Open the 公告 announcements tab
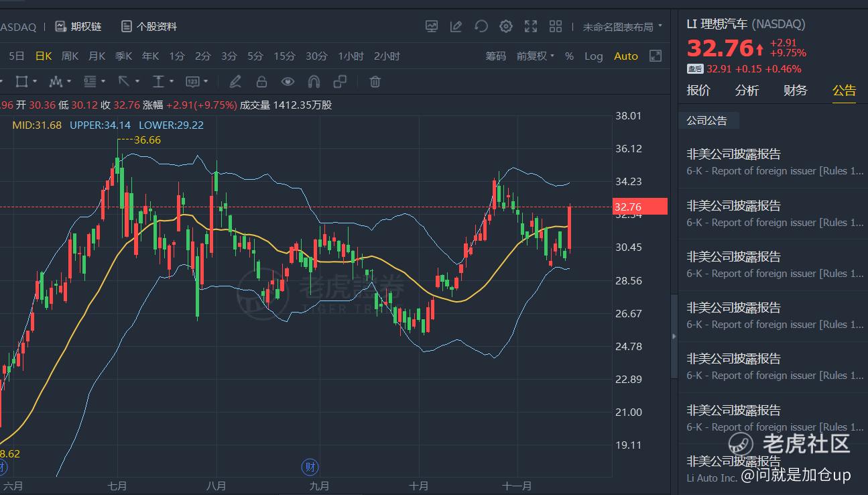This screenshot has height=495, width=868. (844, 91)
